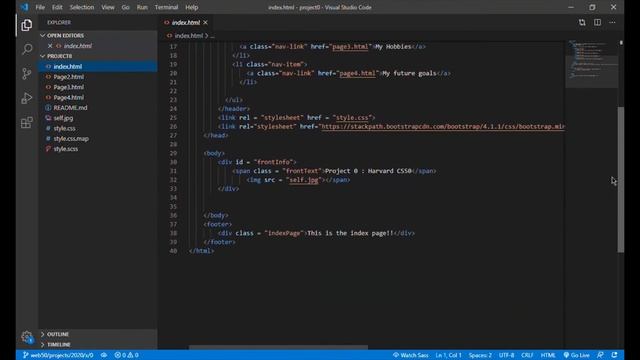This screenshot has width=640, height=360.
Task: Expand the Timeline section
Action: pos(59,344)
